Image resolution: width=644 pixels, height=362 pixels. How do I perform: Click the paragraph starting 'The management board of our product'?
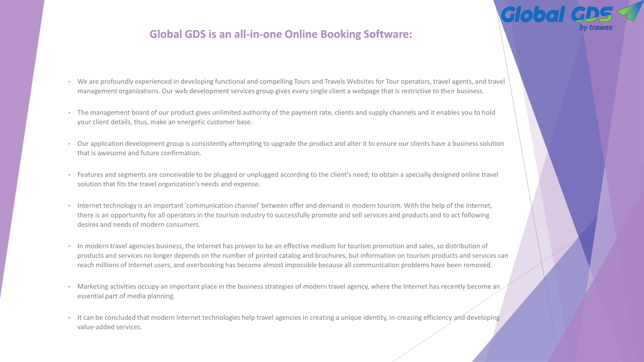pos(286,117)
